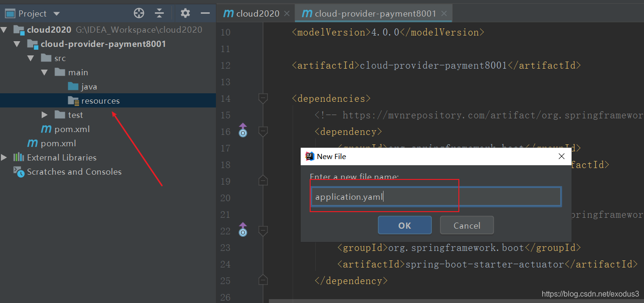644x303 pixels.
Task: Select the java source folder
Action: (89, 87)
